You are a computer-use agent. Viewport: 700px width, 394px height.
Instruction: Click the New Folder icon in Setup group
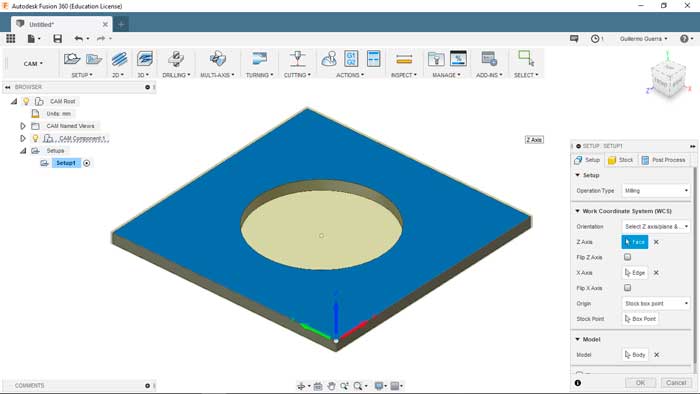(94, 59)
